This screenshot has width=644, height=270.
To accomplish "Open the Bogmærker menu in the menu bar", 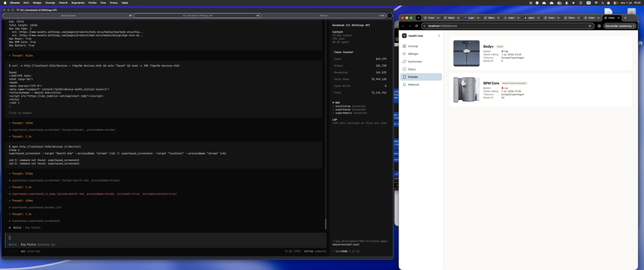I will click(x=78, y=3).
